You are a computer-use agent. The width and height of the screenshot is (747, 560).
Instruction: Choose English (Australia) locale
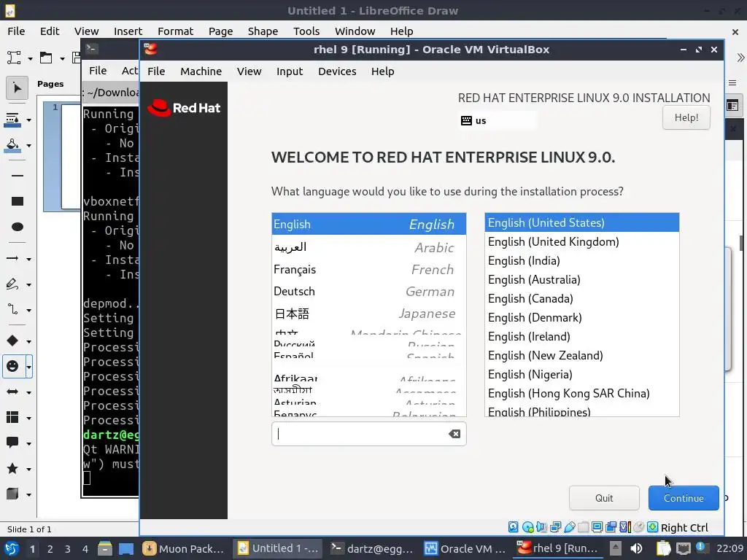[x=581, y=279]
